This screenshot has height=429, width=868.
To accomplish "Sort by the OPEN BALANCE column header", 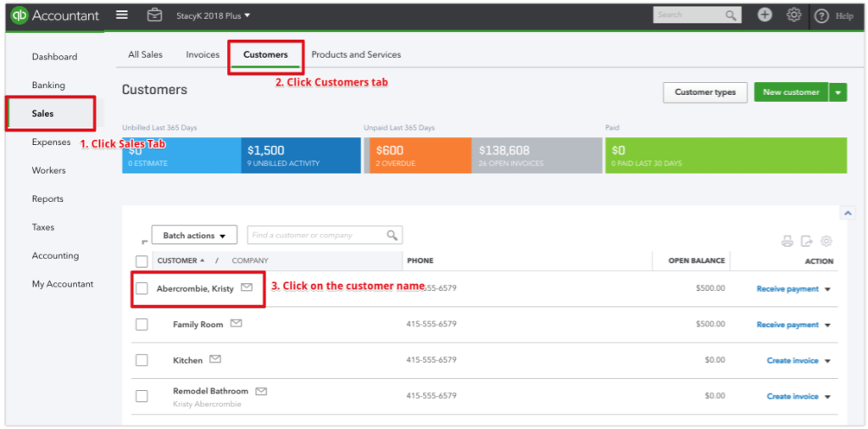I will [697, 261].
